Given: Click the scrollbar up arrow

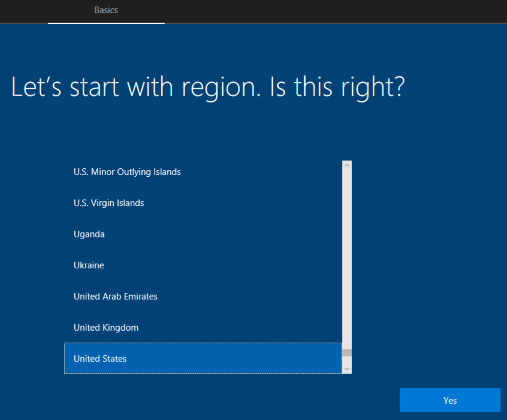Looking at the screenshot, I should pyautogui.click(x=347, y=165).
